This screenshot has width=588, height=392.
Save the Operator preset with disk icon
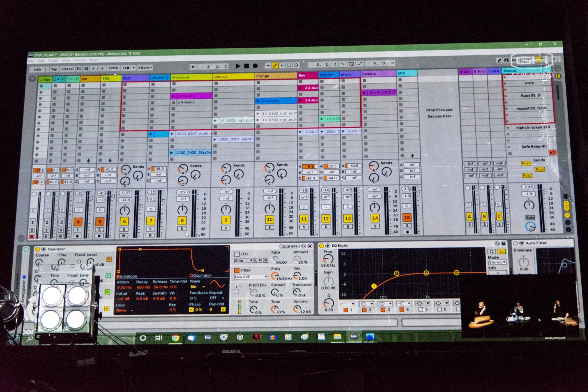pyautogui.click(x=310, y=246)
